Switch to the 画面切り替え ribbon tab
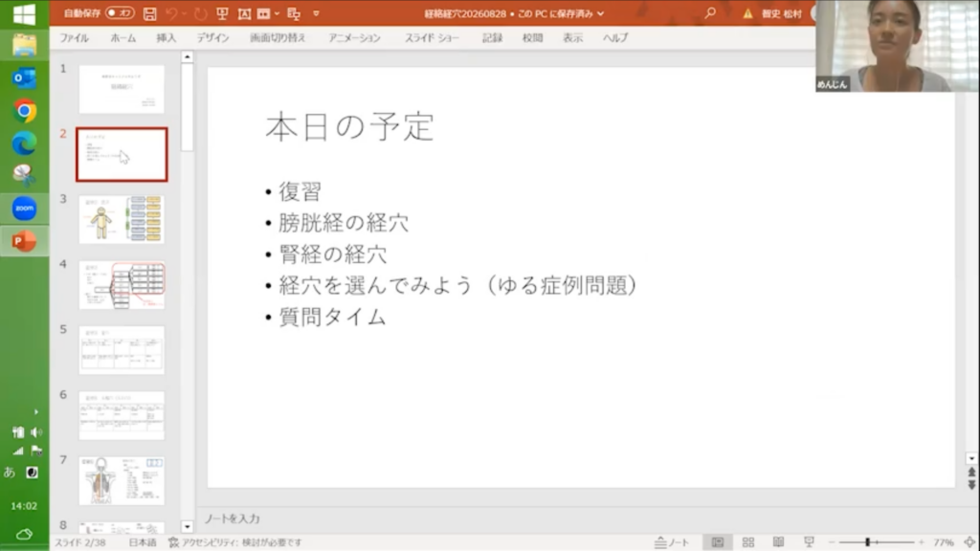Viewport: 980px width, 551px height. (x=278, y=38)
